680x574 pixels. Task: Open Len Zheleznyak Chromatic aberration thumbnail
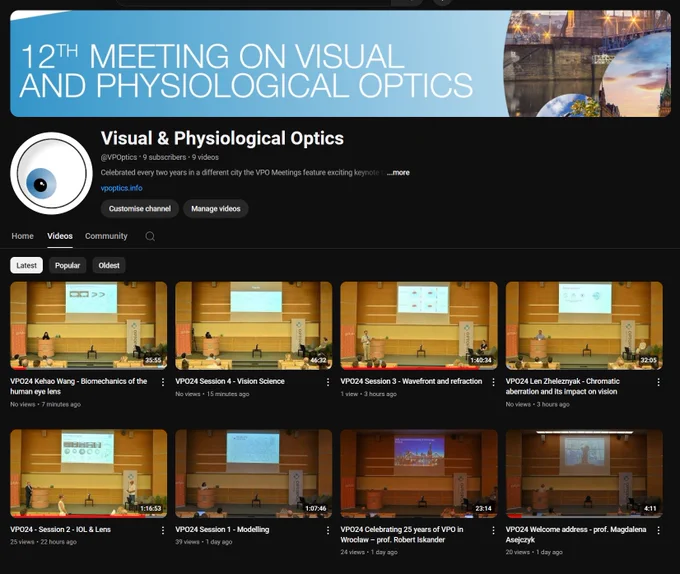tap(584, 326)
